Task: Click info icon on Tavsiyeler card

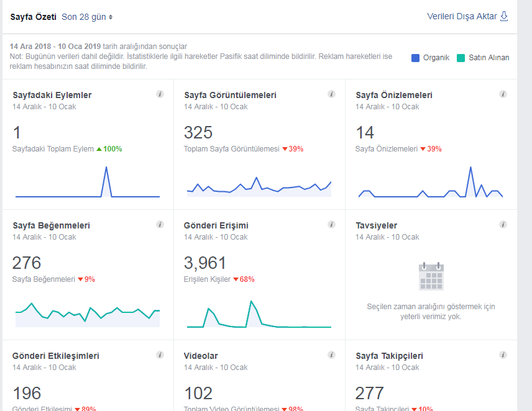Action: click(503, 225)
